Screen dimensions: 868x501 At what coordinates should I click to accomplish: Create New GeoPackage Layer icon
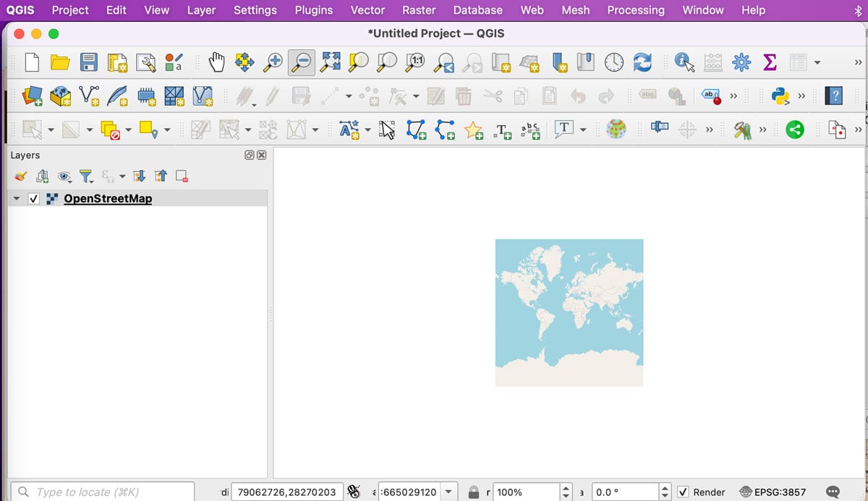point(61,96)
